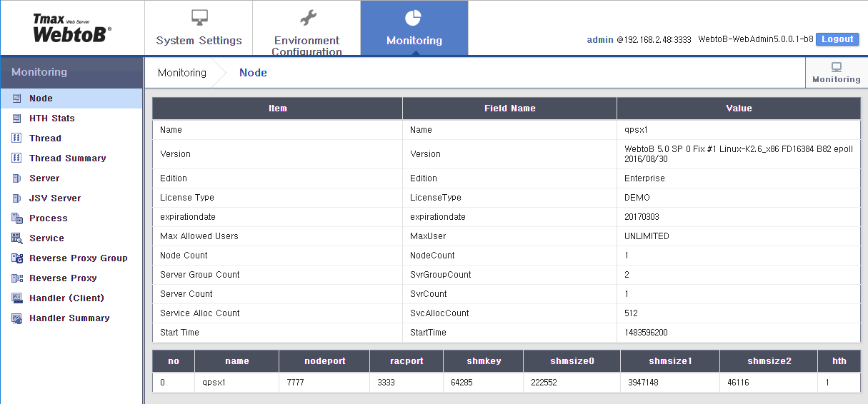Click the admin username text
Image resolution: width=868 pixels, height=404 pixels.
(600, 40)
